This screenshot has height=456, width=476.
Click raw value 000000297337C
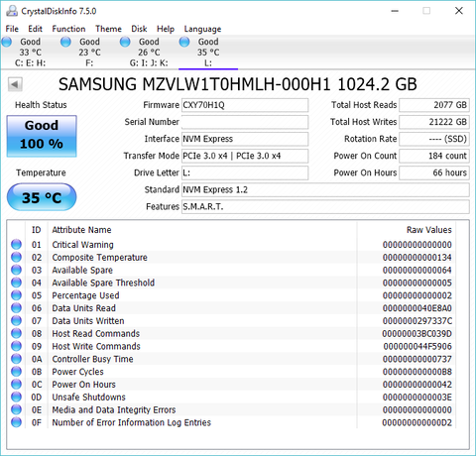(417, 320)
